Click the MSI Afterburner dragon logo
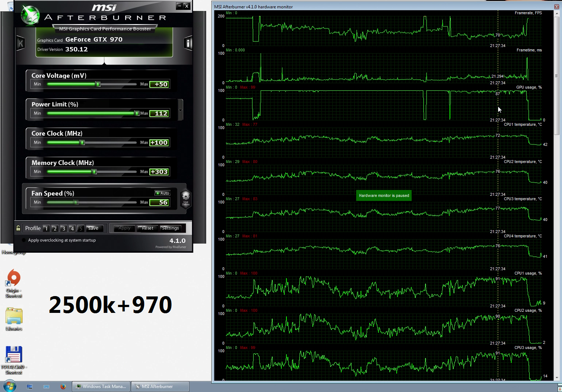 pyautogui.click(x=30, y=15)
